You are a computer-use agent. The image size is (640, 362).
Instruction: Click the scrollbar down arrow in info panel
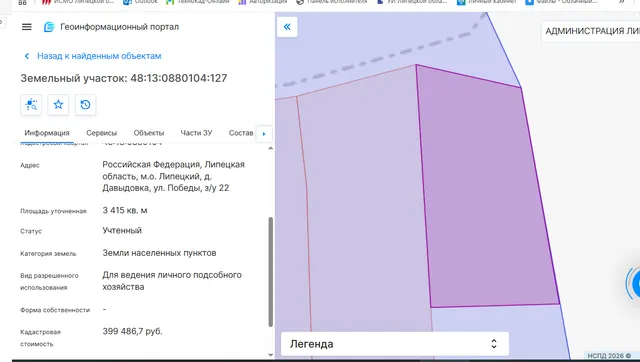[x=270, y=355]
